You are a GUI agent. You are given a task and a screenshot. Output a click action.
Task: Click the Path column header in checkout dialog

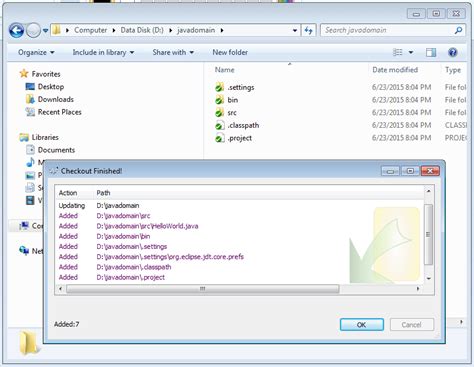click(103, 193)
